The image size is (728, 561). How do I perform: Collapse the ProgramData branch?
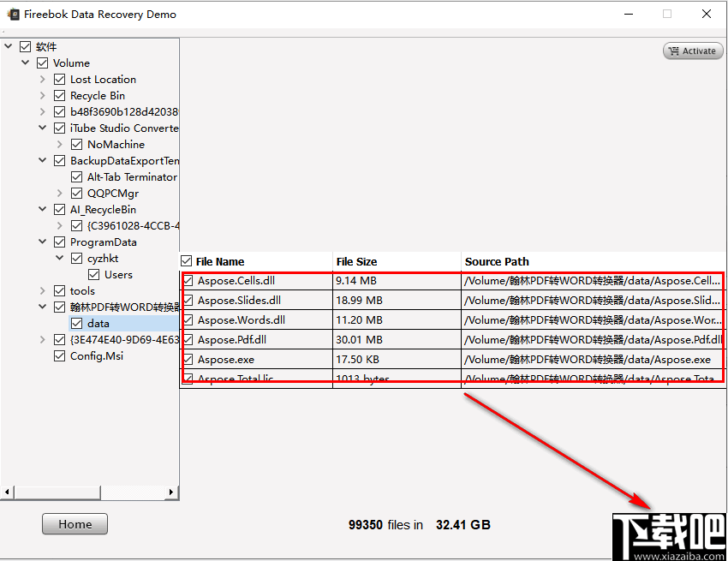pos(42,242)
